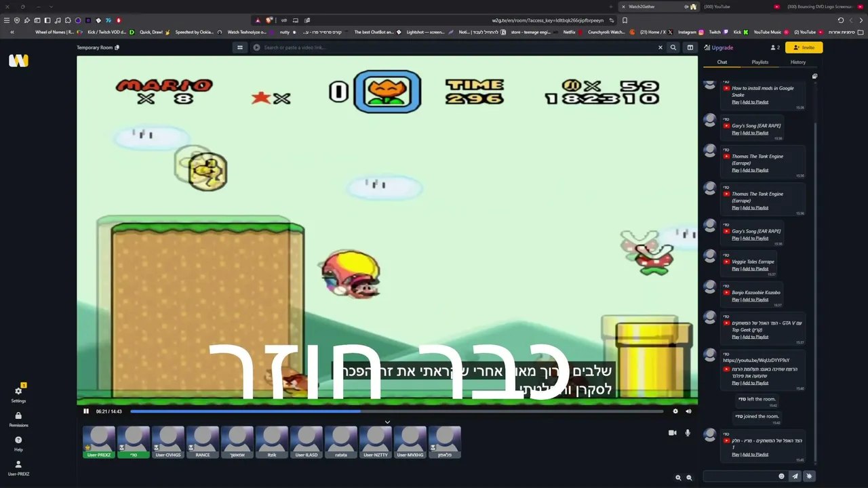
Task: Click the address bar URL
Action: point(547,20)
